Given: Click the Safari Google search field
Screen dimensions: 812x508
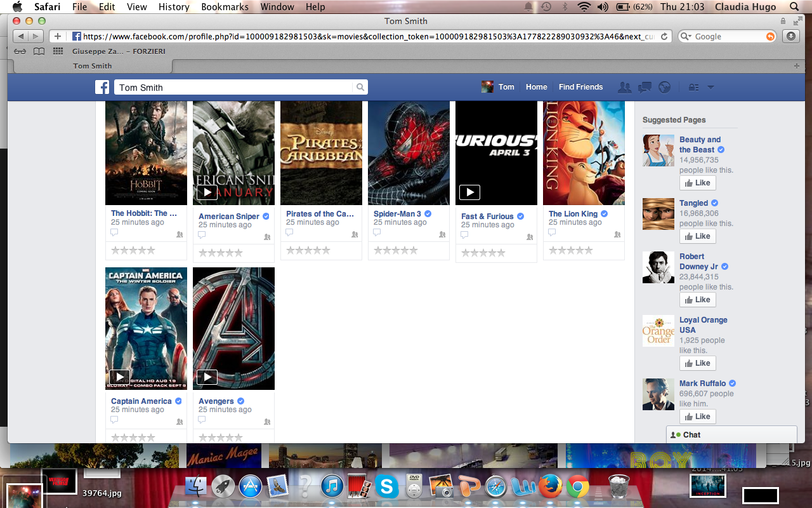Looking at the screenshot, I should [x=727, y=36].
